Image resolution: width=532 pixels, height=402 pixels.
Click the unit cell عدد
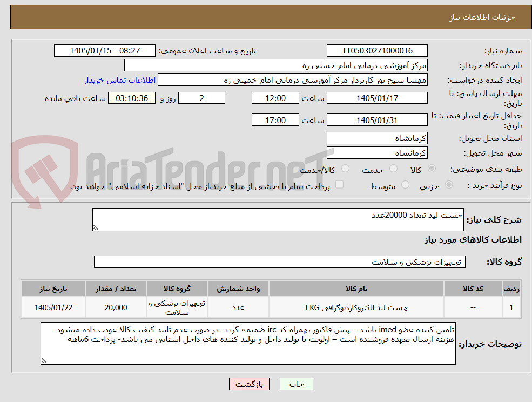coord(238,307)
